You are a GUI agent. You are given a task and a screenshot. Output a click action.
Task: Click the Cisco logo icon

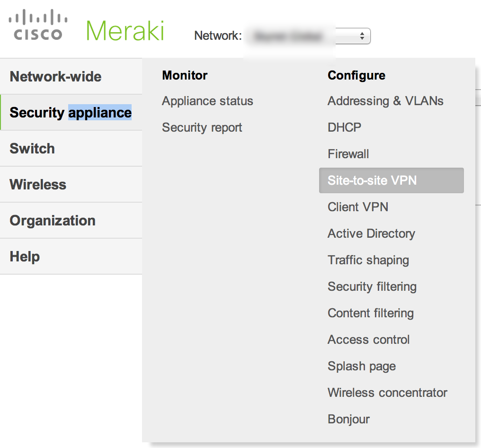38,27
